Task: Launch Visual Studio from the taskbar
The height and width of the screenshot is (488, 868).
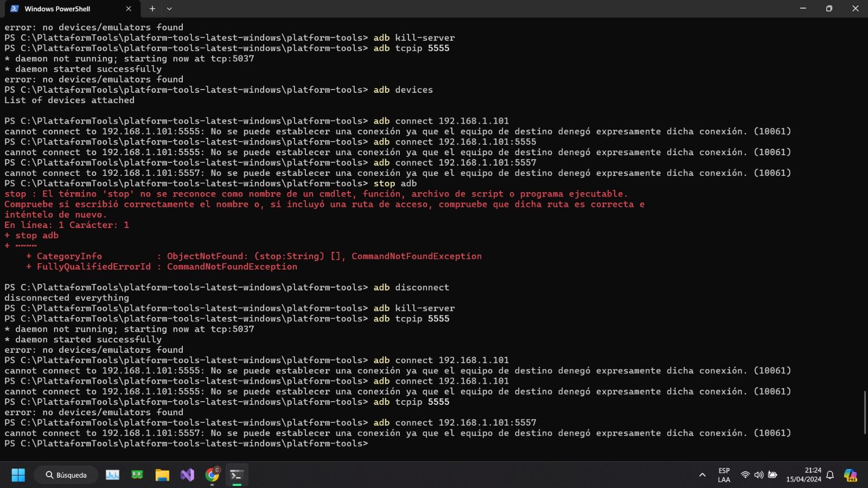Action: 187,475
